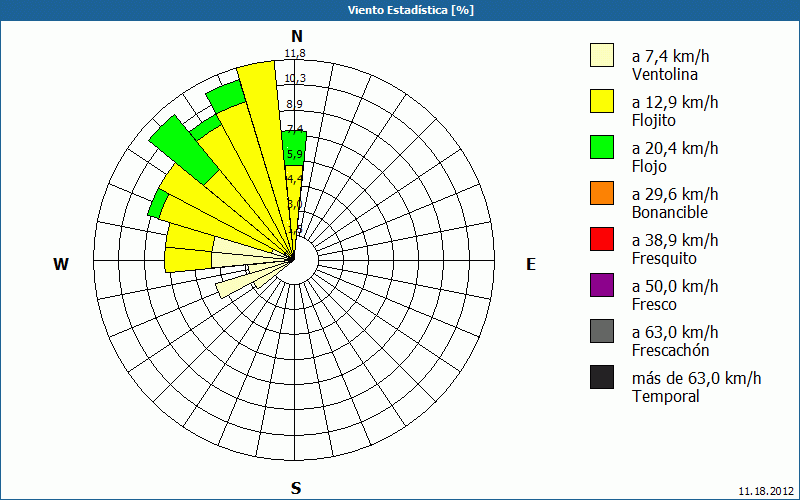Image resolution: width=800 pixels, height=500 pixels.
Task: Click the Bonancible legend label
Action: click(670, 212)
